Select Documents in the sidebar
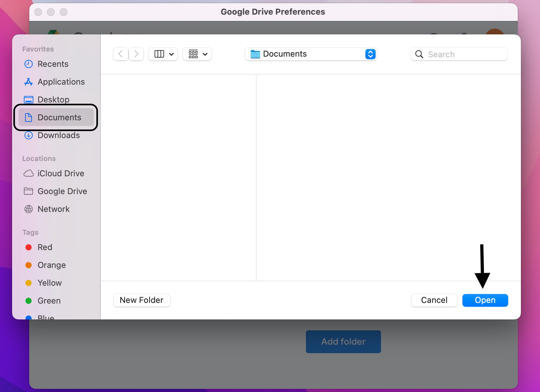This screenshot has width=540, height=392. tap(56, 117)
